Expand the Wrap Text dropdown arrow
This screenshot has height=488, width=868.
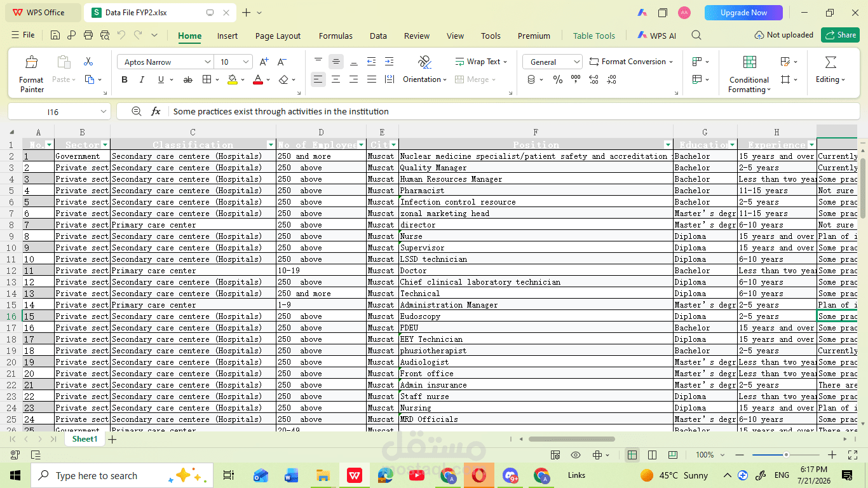coord(505,62)
